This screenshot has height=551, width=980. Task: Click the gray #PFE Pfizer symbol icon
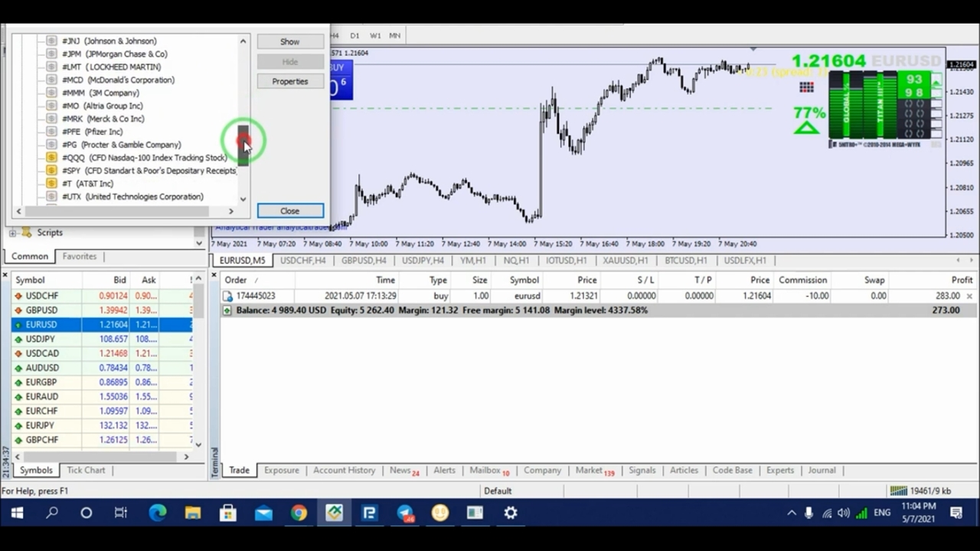tap(51, 132)
